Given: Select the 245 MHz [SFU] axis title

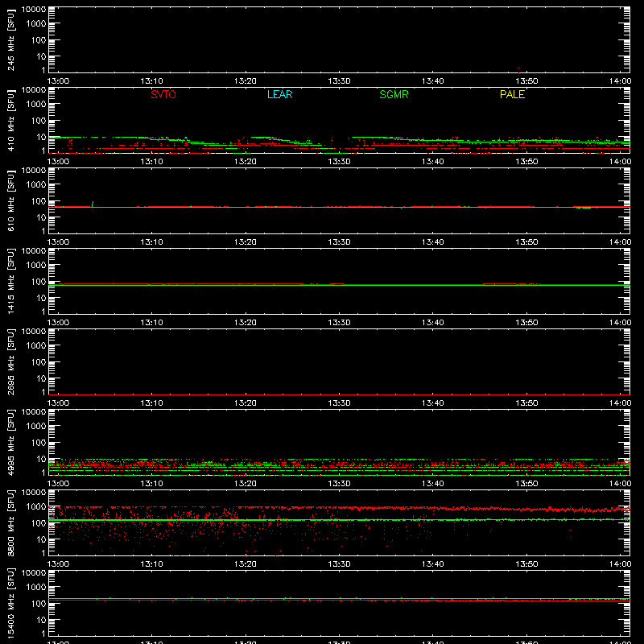Looking at the screenshot, I should [10, 39].
